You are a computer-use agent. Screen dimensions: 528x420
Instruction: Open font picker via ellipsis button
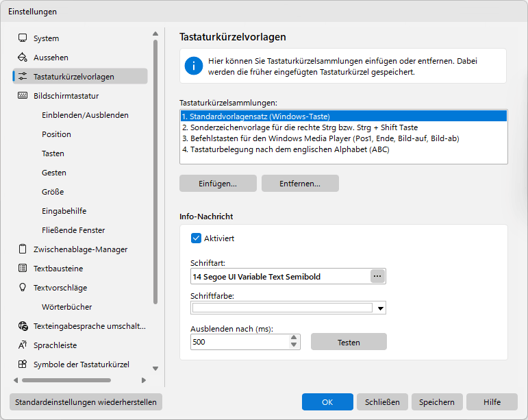(377, 276)
